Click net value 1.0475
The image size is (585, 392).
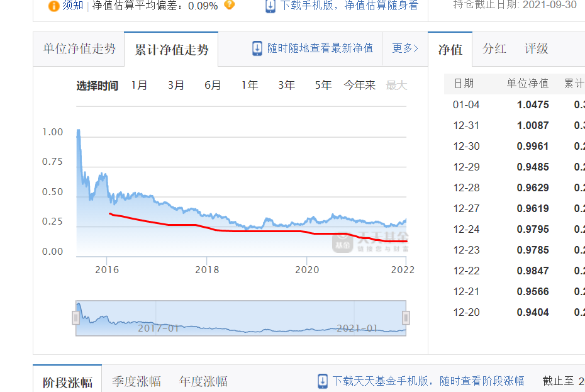533,104
